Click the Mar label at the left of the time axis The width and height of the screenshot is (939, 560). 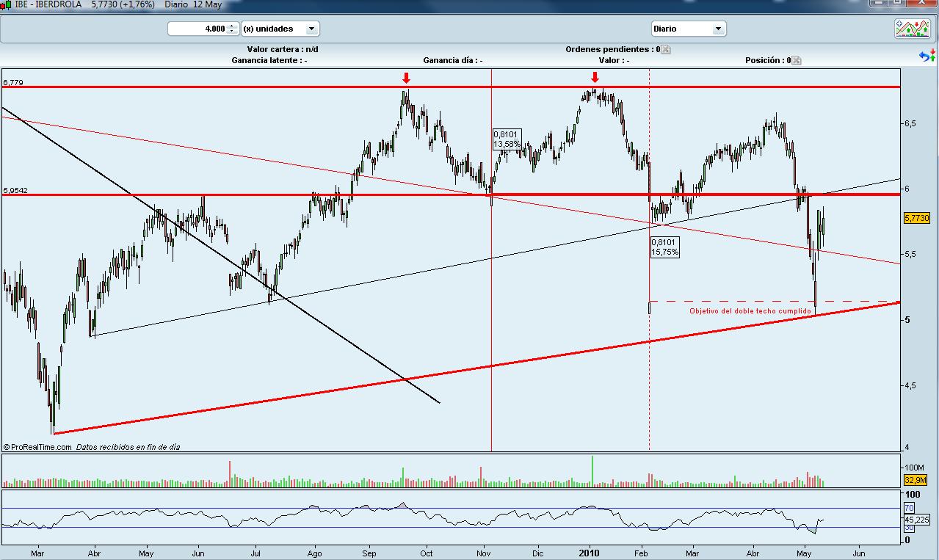click(38, 553)
